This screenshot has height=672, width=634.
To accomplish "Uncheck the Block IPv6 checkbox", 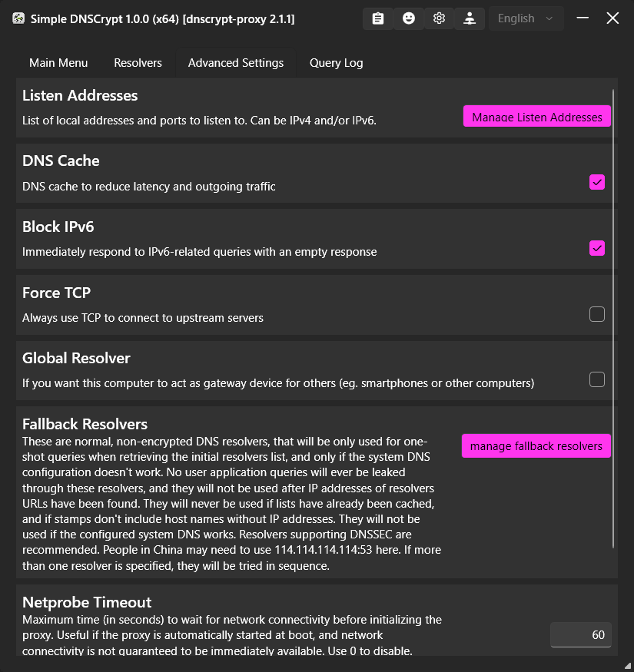I will point(596,248).
